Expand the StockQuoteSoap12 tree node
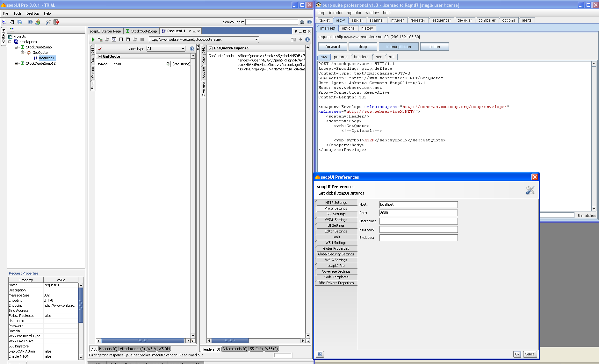Screen dimensions: 599x364 pyautogui.click(x=16, y=63)
